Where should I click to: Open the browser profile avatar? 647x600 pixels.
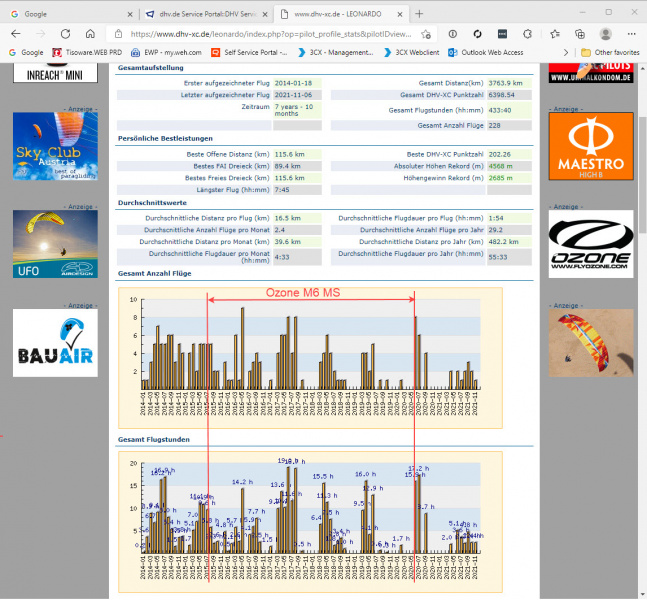[605, 34]
